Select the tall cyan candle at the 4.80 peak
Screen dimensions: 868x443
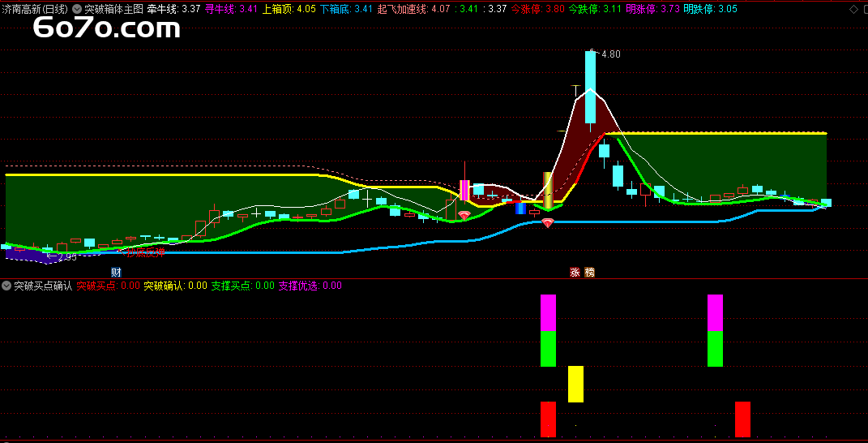(591, 87)
